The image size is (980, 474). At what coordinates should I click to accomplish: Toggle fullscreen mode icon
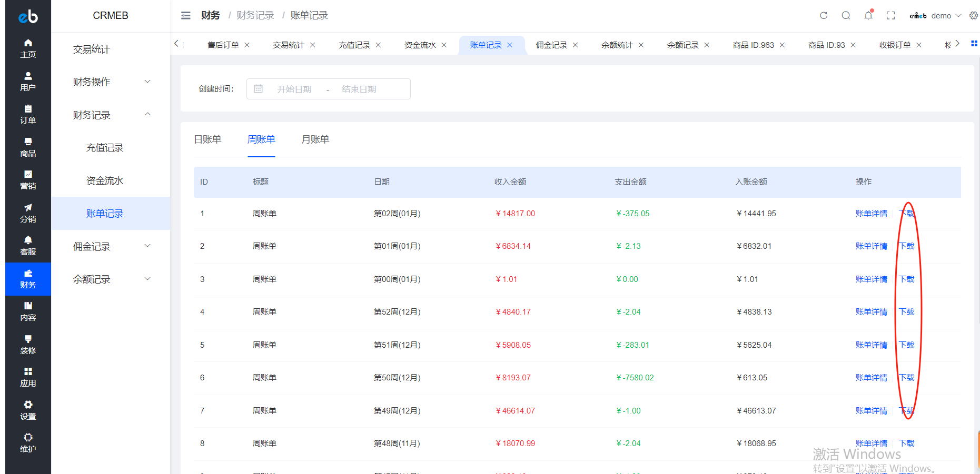(x=890, y=16)
